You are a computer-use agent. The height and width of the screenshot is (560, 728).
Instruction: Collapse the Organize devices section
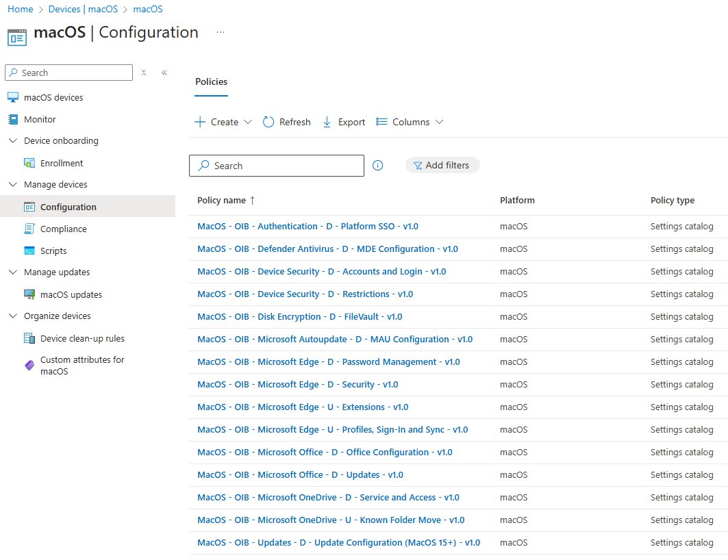point(13,316)
